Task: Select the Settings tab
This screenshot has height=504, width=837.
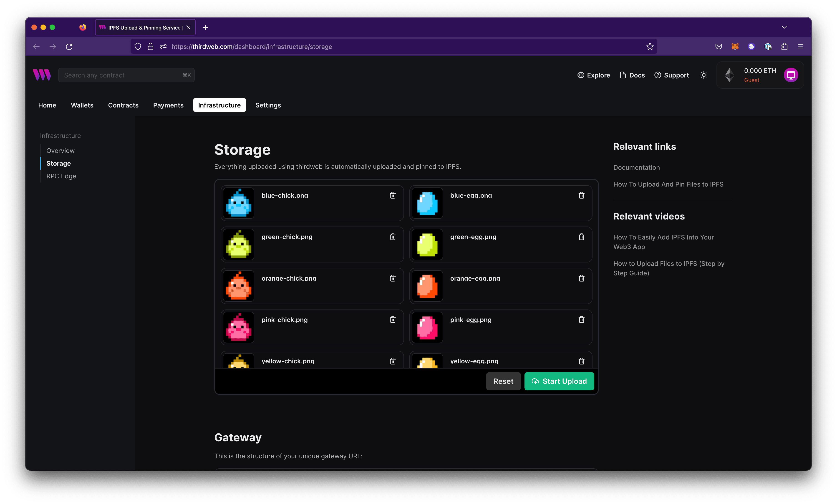Action: tap(268, 105)
